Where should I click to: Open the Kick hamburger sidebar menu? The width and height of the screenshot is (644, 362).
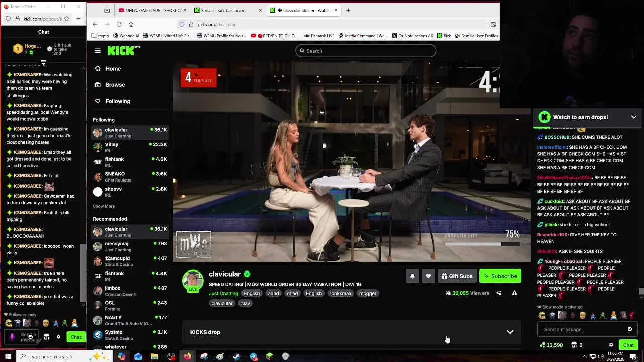click(98, 50)
